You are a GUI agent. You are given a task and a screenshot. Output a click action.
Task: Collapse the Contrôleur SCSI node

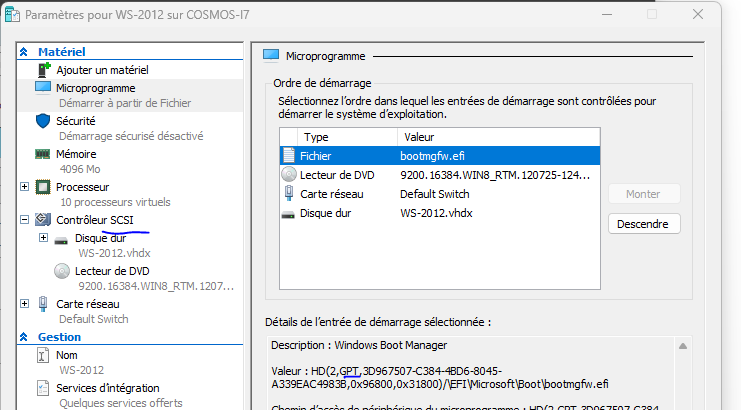pos(25,219)
